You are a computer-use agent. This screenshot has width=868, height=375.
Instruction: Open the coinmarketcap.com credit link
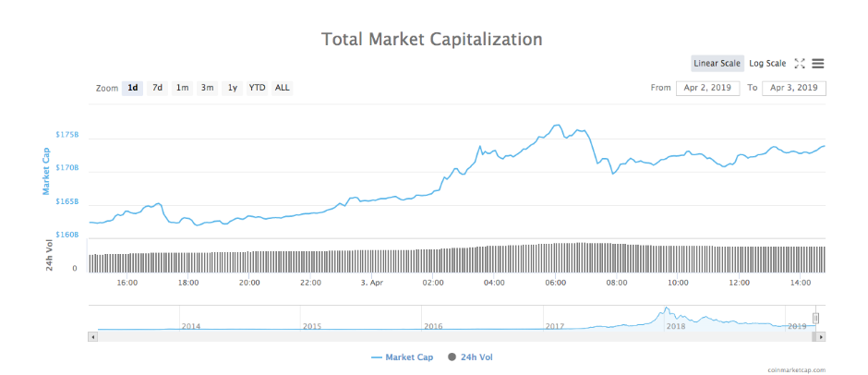(796, 369)
